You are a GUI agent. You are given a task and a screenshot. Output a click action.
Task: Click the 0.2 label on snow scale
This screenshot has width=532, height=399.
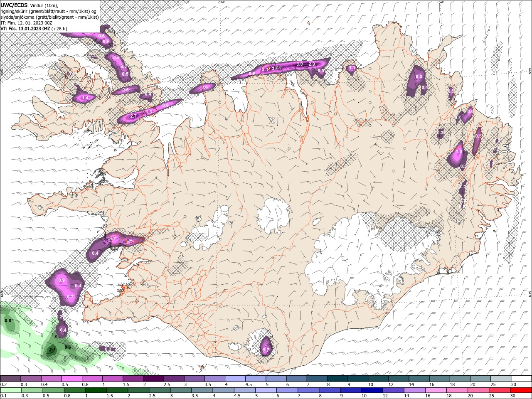click(3, 385)
